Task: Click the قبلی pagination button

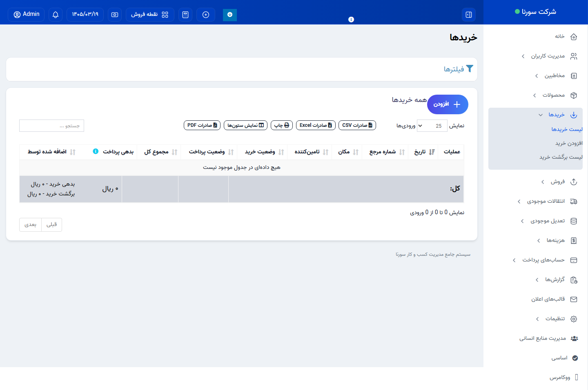Action: point(51,225)
